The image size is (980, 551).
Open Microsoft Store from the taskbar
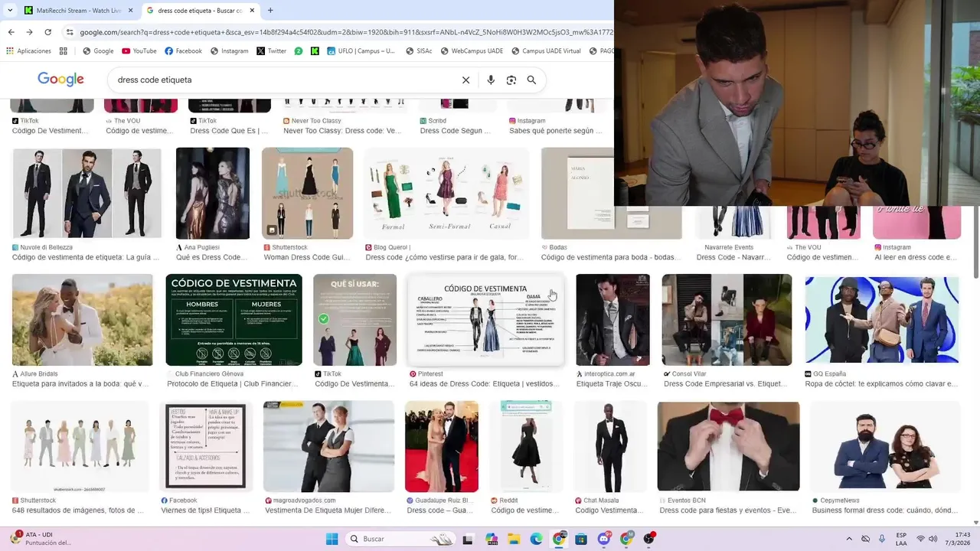pyautogui.click(x=581, y=539)
